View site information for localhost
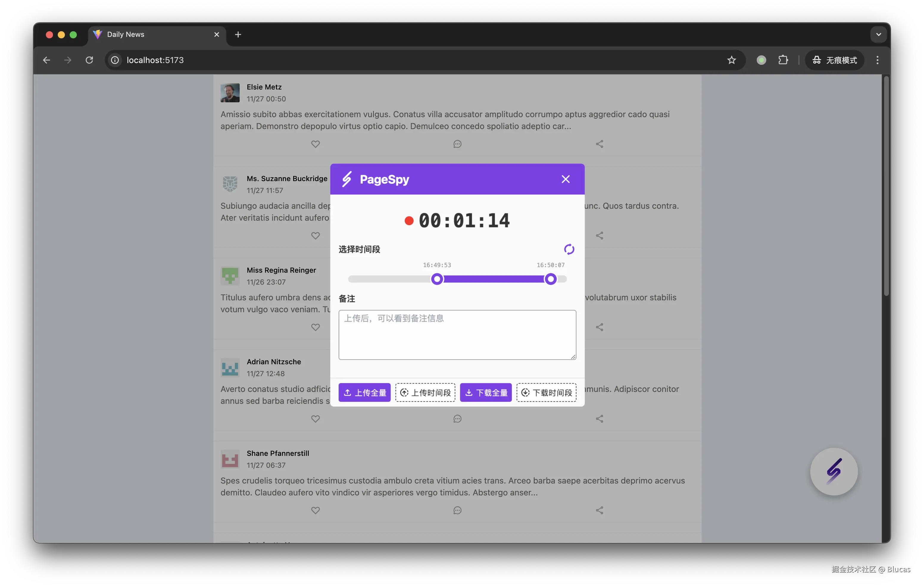924x587 pixels. pyautogui.click(x=115, y=60)
